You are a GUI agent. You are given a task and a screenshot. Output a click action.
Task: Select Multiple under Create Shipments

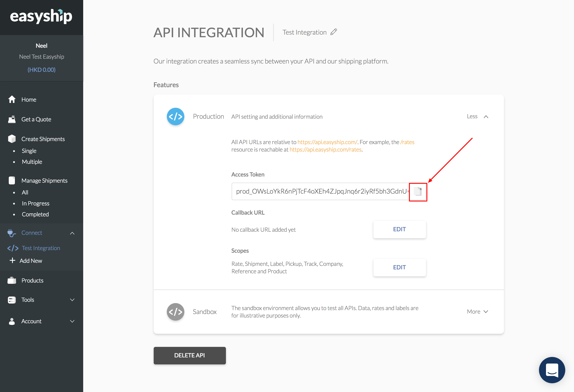[32, 162]
